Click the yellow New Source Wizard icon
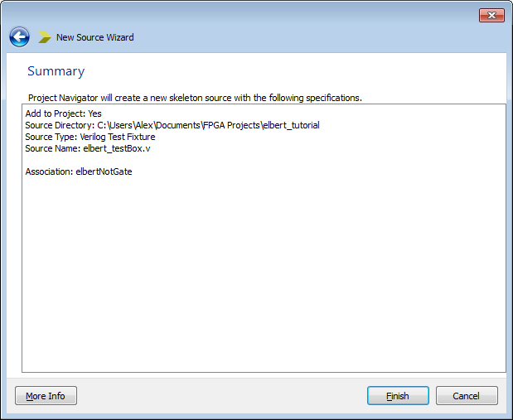The height and width of the screenshot is (420, 513). point(45,37)
